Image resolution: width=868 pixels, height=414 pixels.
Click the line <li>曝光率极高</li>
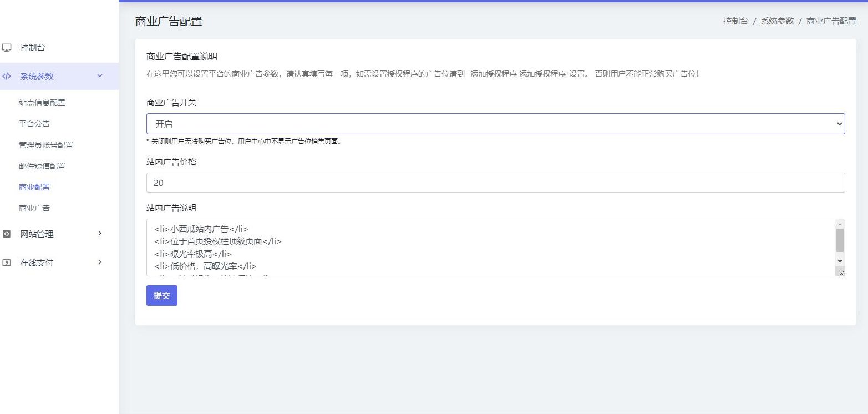pos(192,254)
